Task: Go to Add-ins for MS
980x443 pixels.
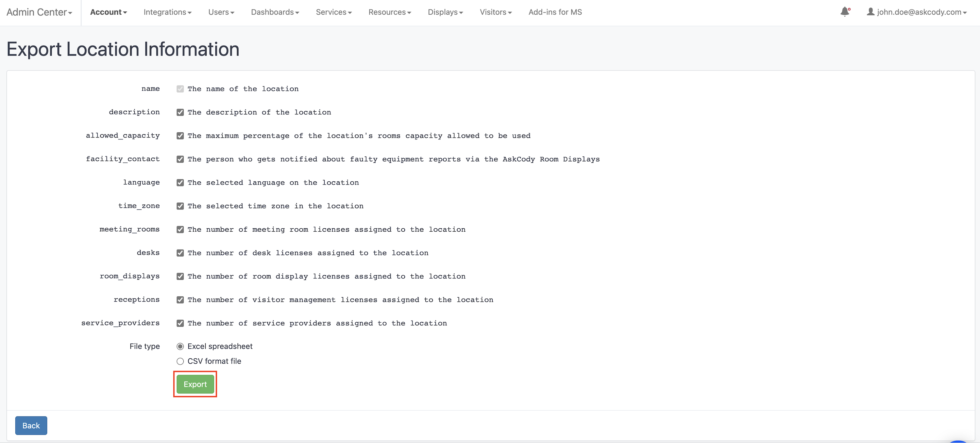Action: tap(555, 12)
